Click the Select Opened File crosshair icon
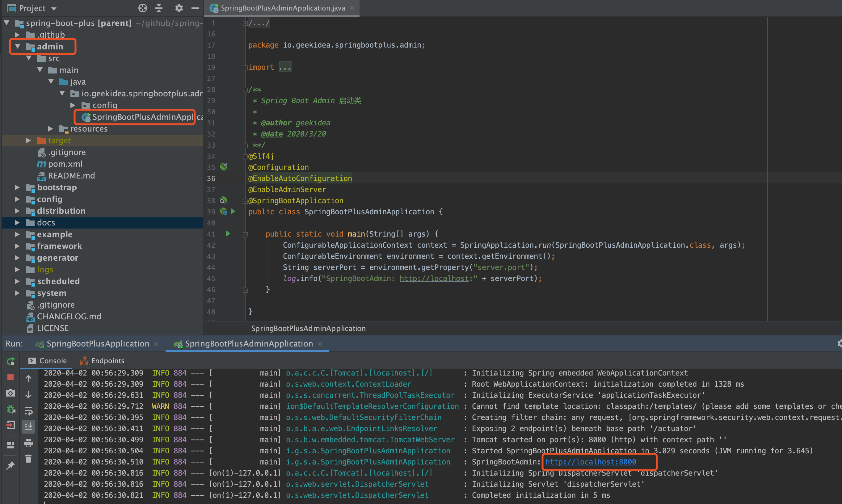842x504 pixels. [x=142, y=8]
